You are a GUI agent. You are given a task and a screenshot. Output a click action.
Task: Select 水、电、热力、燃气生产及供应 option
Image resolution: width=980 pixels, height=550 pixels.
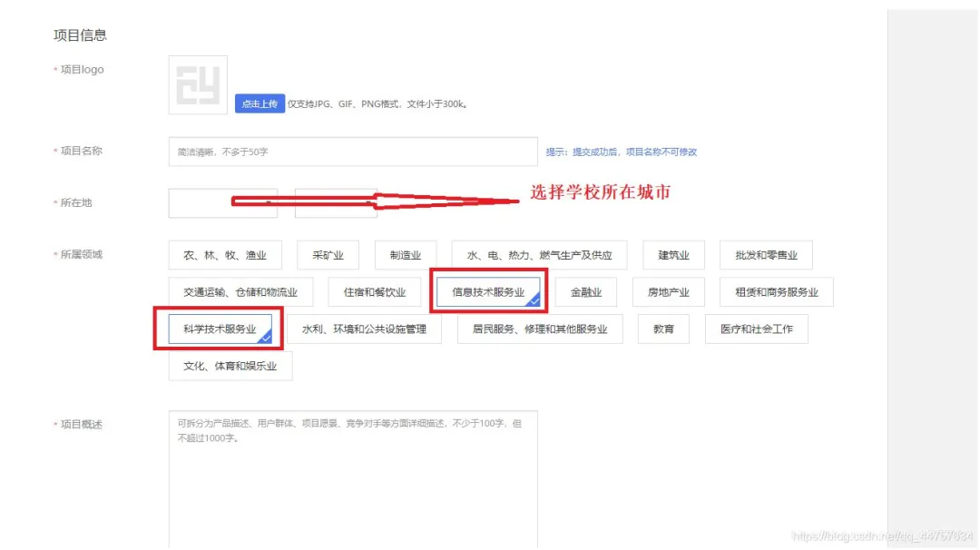click(539, 256)
